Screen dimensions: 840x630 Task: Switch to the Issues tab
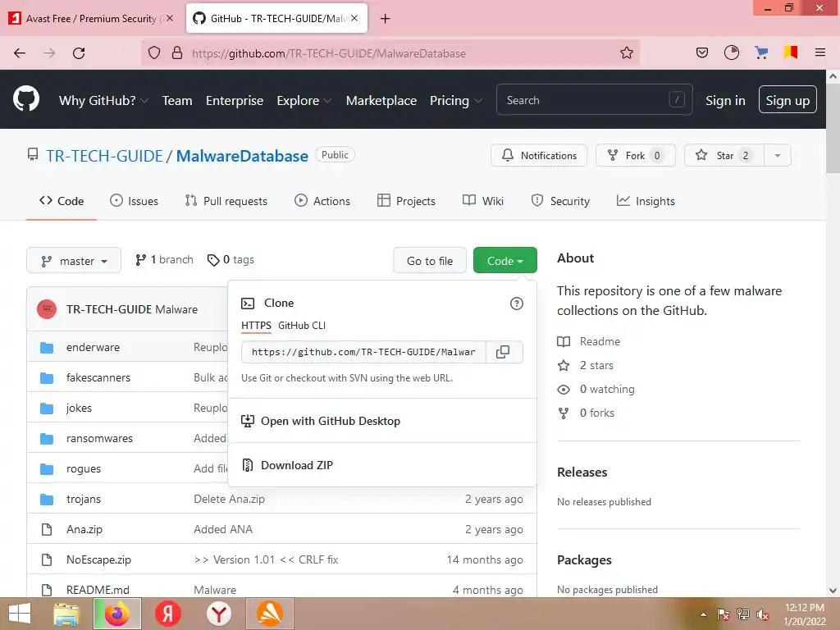point(134,201)
